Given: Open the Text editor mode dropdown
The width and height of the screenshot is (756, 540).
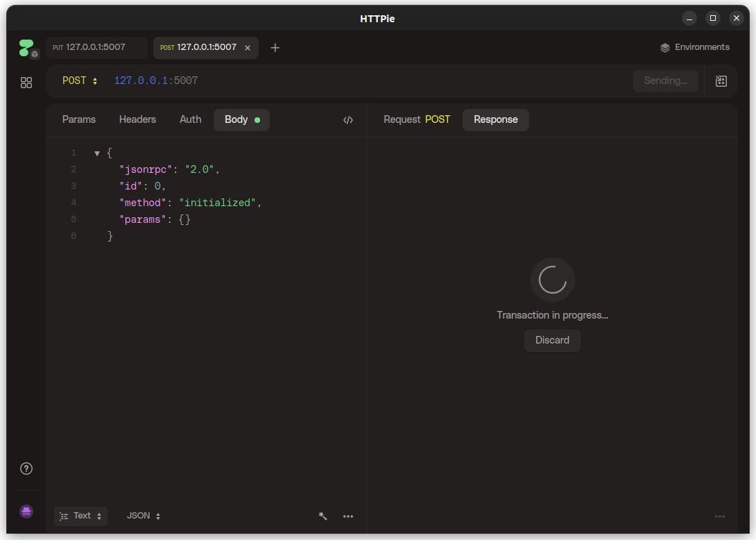Looking at the screenshot, I should [80, 516].
